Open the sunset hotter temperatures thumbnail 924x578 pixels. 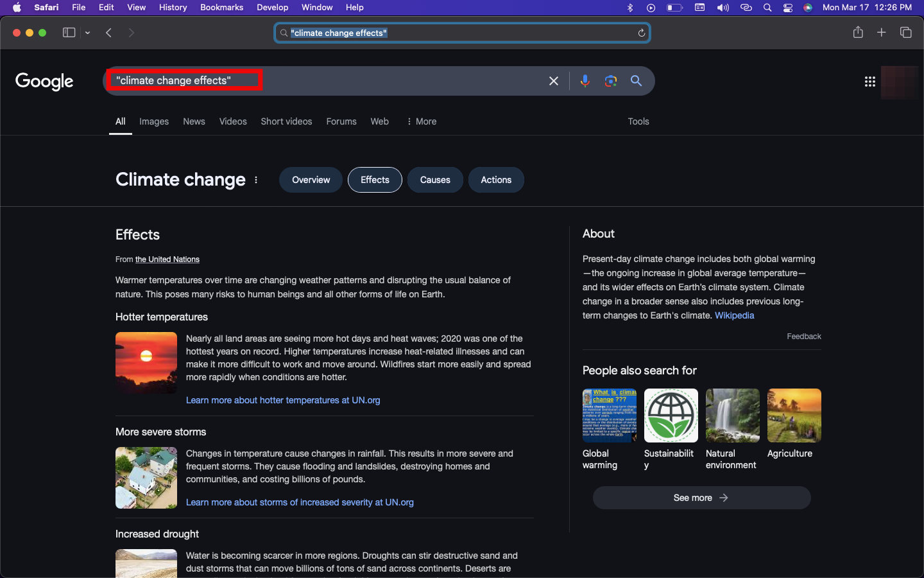[146, 363]
